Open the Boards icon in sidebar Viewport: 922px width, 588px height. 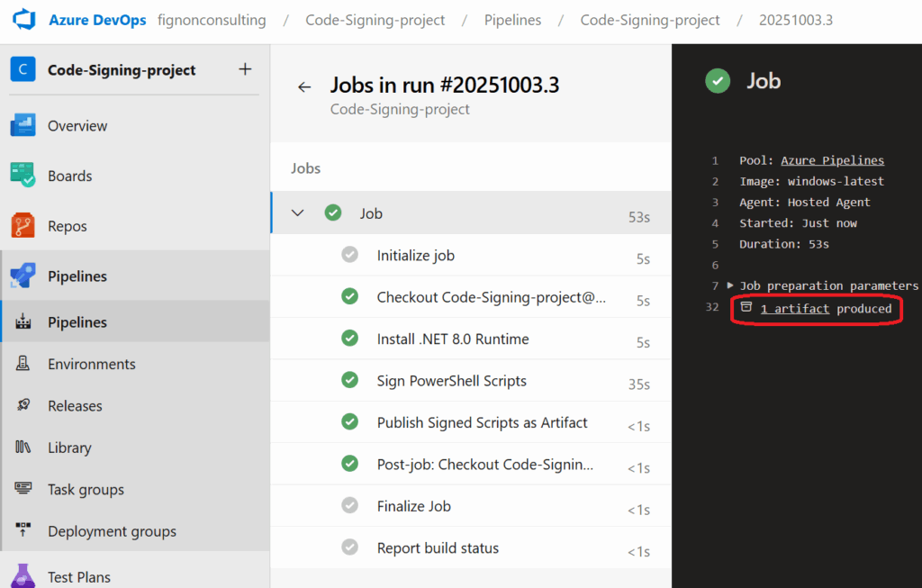pos(23,176)
